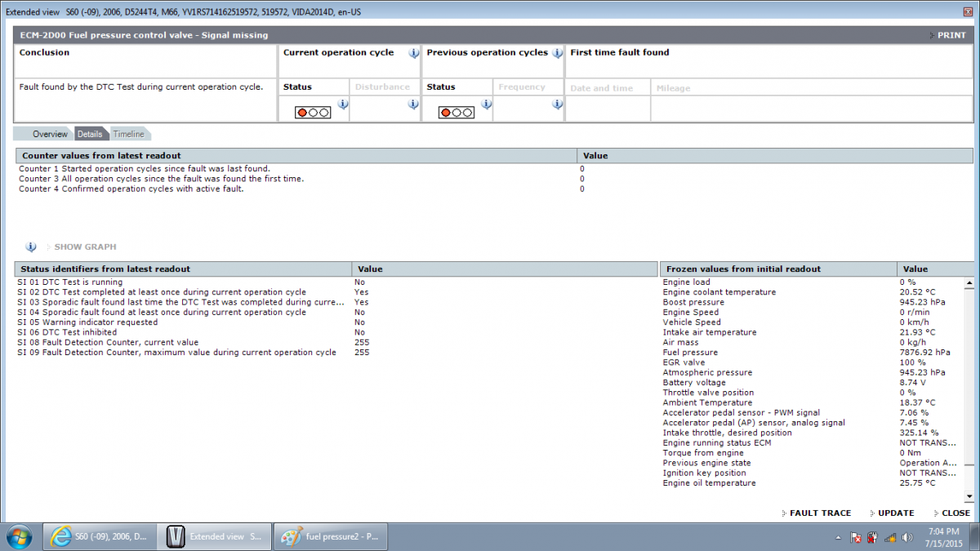Open the fuel pressure2 Paint taskbar window

(x=330, y=537)
